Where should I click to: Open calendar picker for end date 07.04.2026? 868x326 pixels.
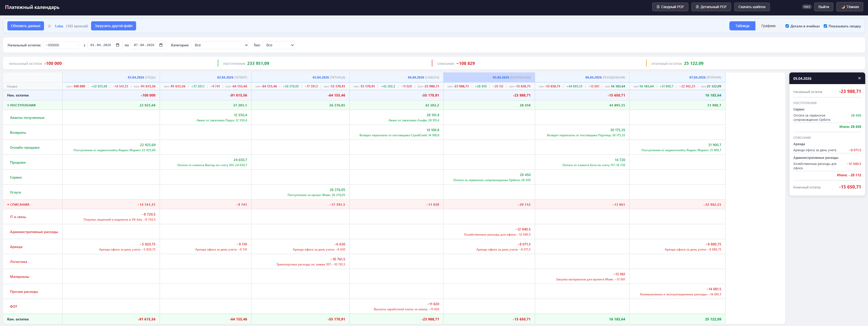tap(161, 45)
